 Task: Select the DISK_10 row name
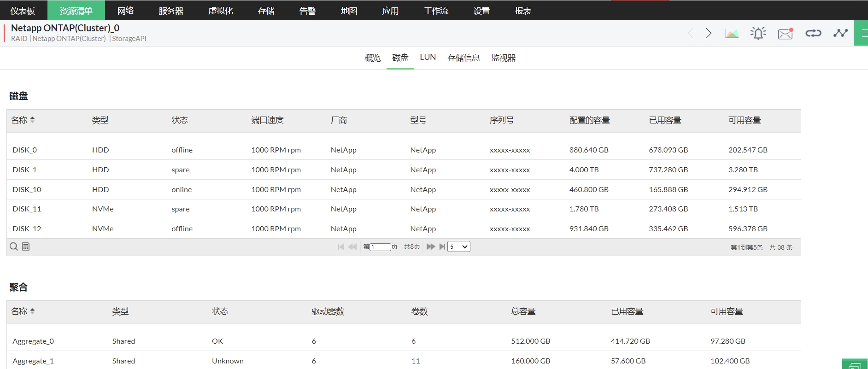tap(27, 190)
